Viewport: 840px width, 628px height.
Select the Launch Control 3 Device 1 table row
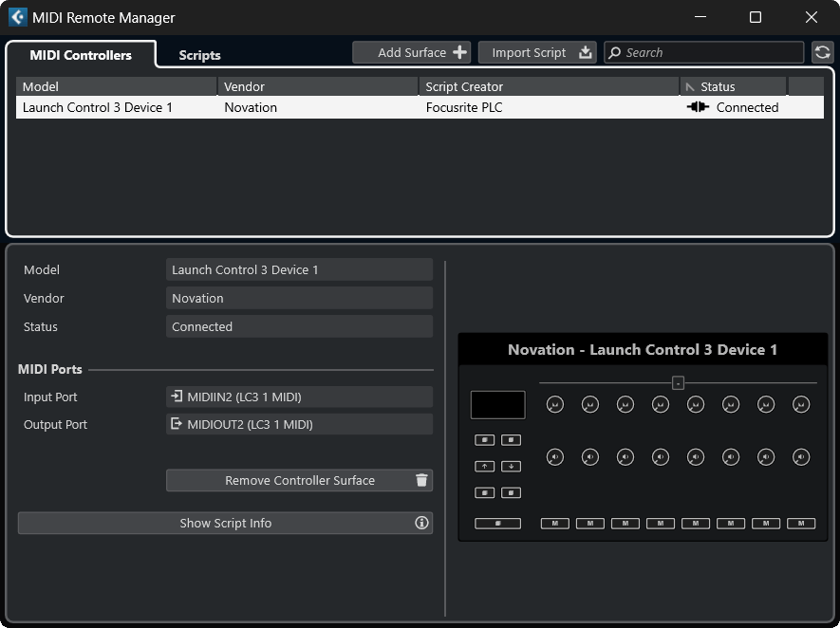tap(420, 107)
